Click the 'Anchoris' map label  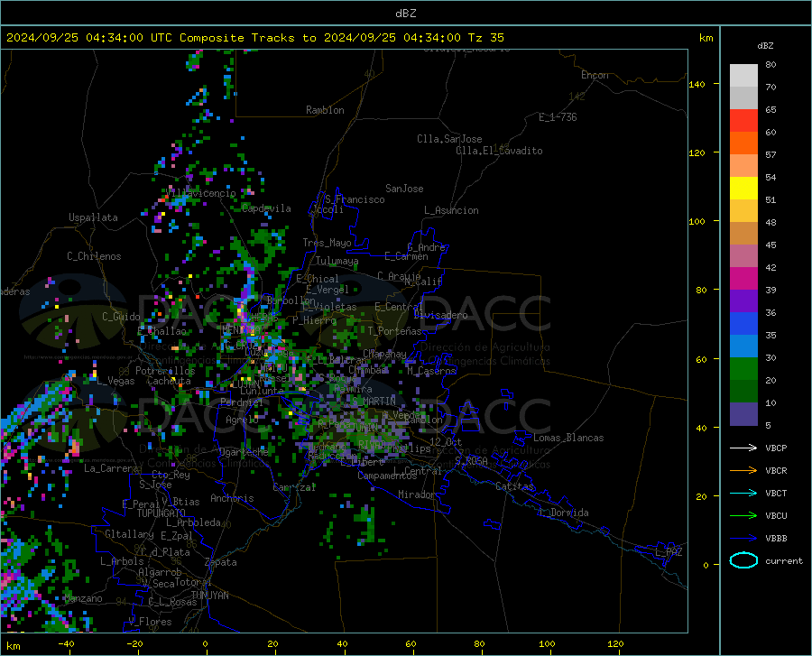point(232,499)
